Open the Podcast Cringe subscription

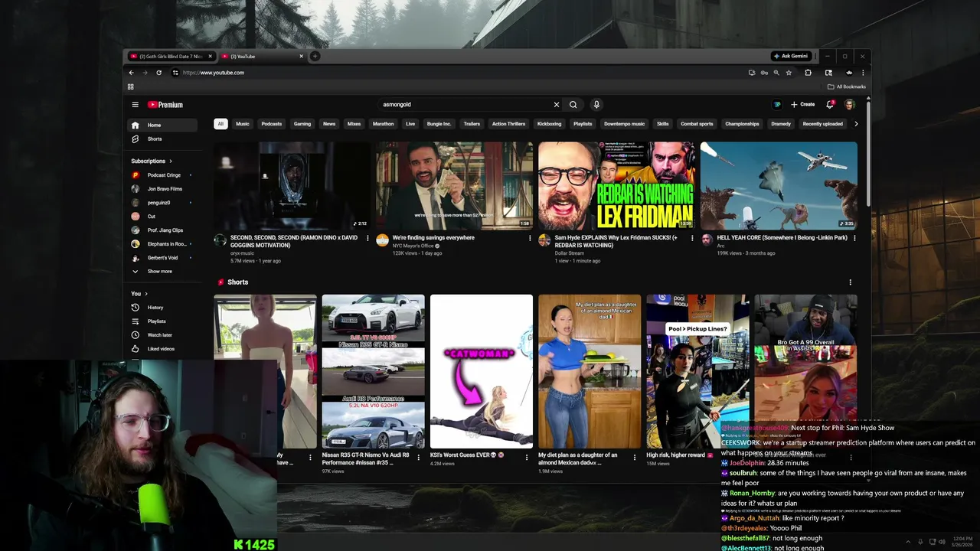click(163, 175)
